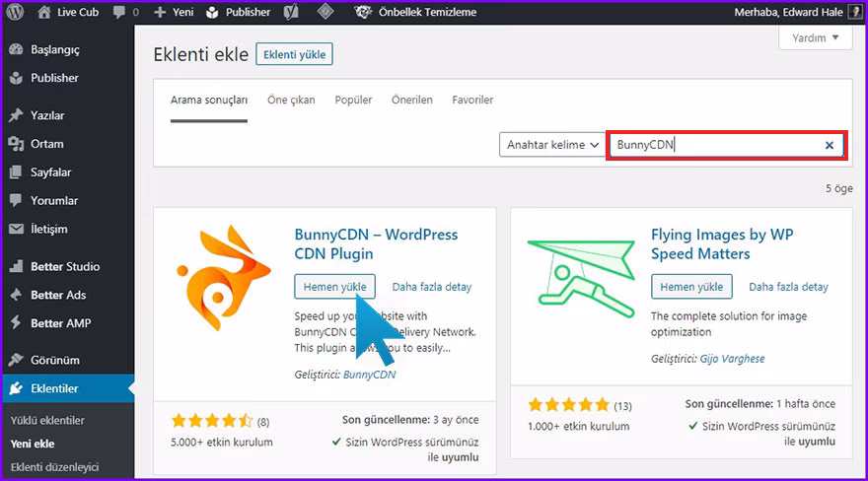This screenshot has height=481, width=868.
Task: Click 'Son güncelleme: 1 hafta önce' text
Action: pos(760,404)
